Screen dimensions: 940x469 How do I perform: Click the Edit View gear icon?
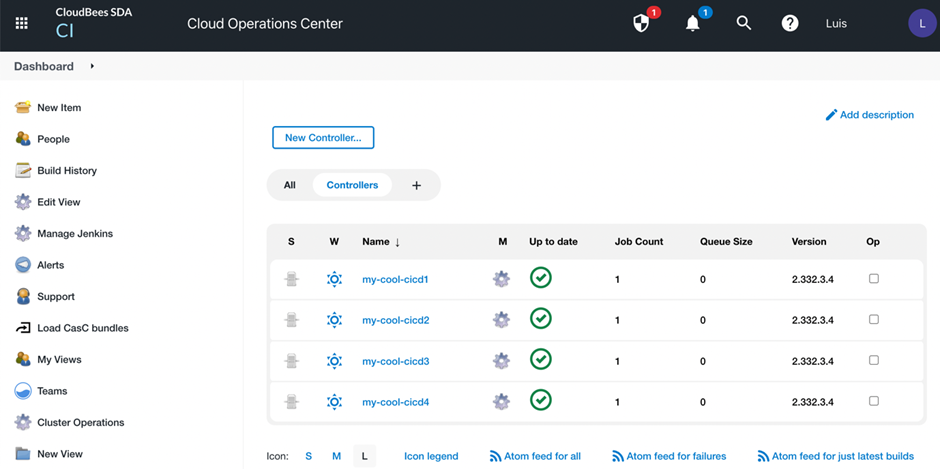23,202
